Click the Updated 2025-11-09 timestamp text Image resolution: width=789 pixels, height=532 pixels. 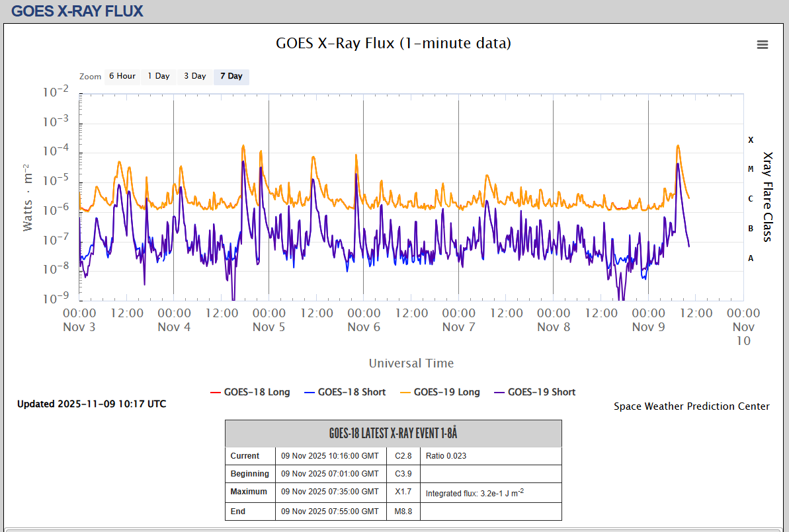click(x=92, y=404)
